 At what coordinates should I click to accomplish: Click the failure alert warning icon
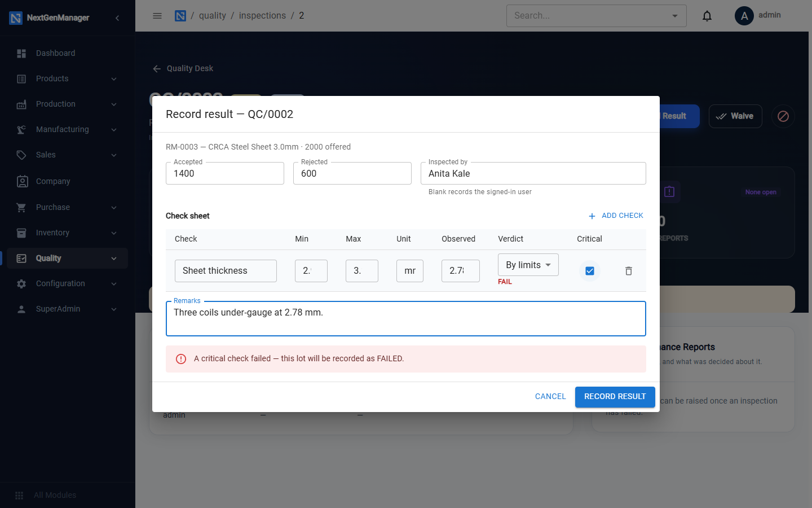181,359
